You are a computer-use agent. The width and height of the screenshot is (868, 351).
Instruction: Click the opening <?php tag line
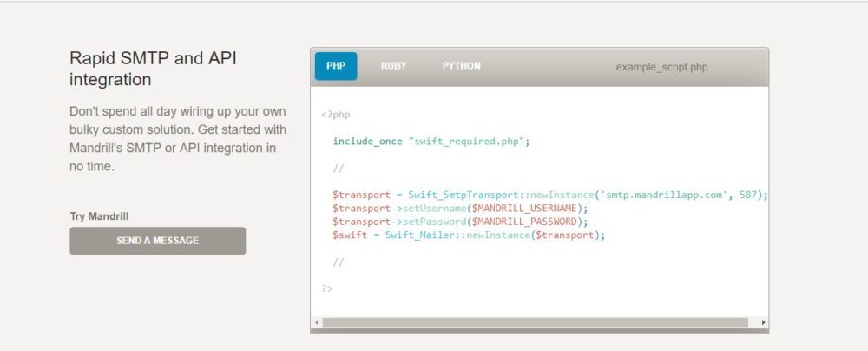pos(336,114)
